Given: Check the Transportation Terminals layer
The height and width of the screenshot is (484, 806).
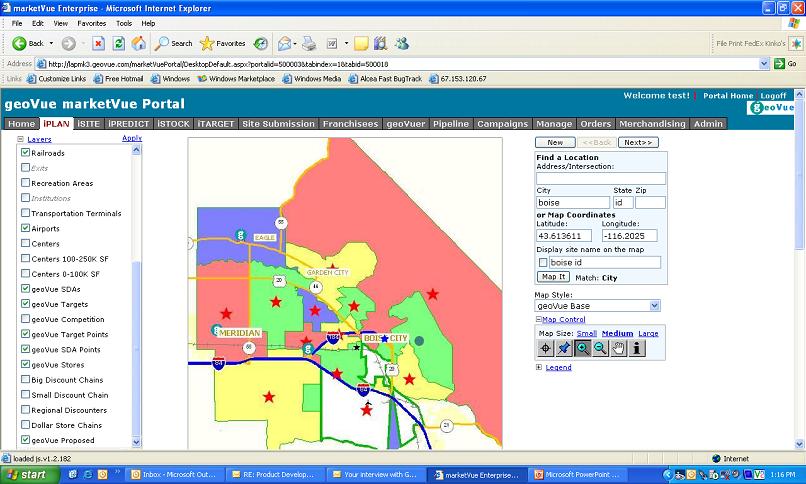Looking at the screenshot, I should pyautogui.click(x=25, y=213).
